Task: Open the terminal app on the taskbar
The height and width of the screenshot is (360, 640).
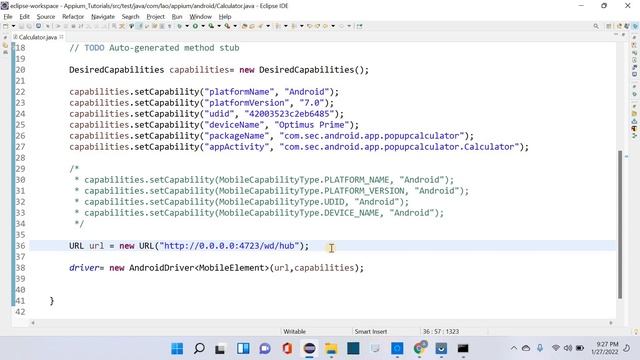Action: (x=463, y=349)
